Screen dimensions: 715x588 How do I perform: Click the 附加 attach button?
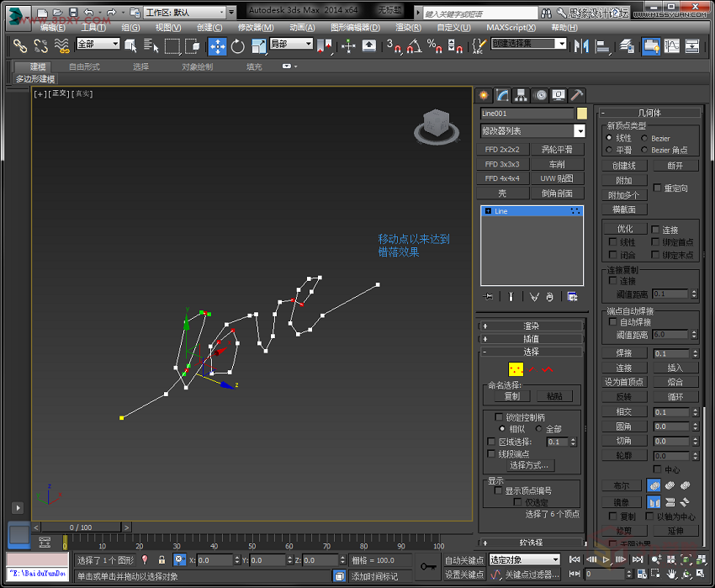(624, 180)
